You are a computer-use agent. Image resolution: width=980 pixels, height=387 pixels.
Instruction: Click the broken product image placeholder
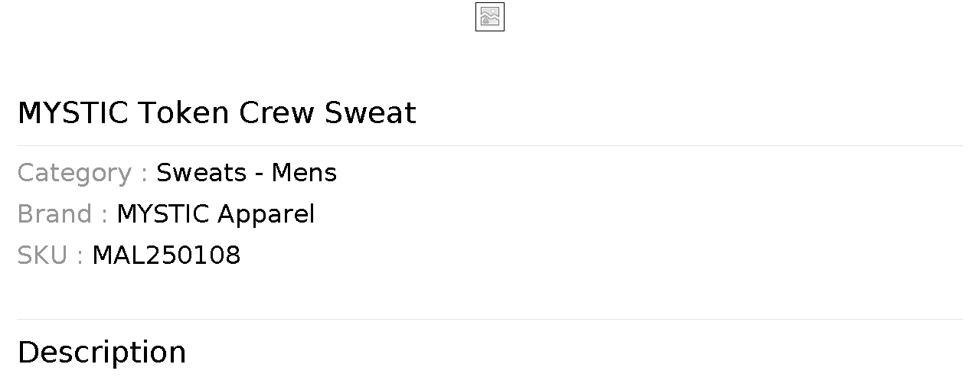[x=490, y=17]
